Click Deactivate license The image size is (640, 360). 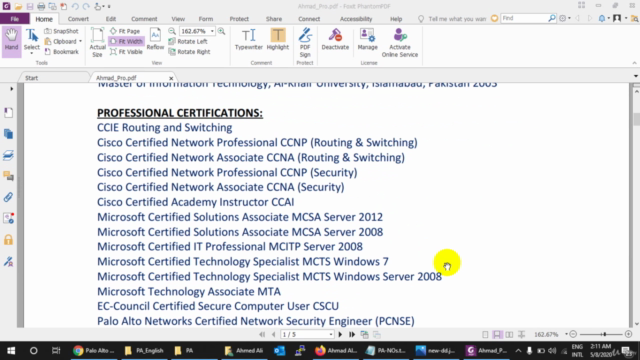coord(335,39)
